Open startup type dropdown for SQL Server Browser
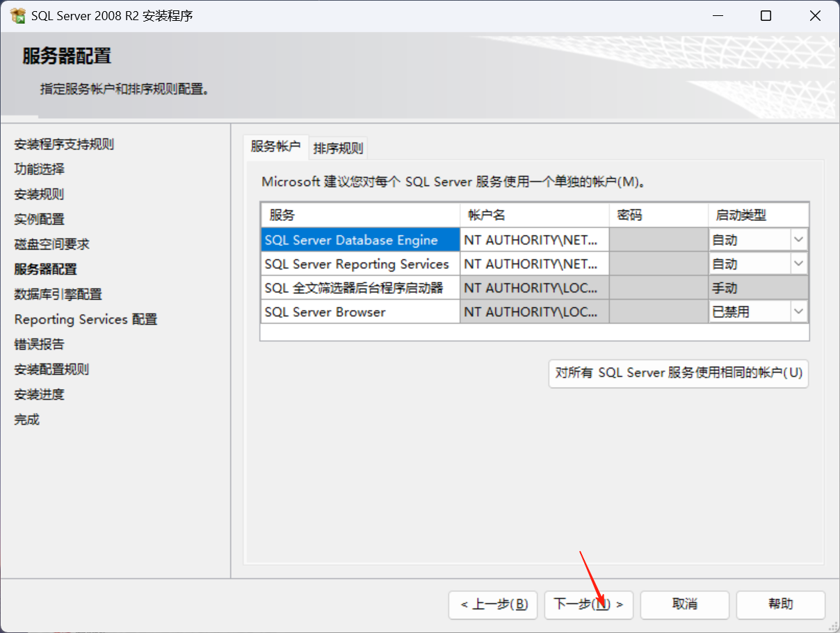This screenshot has height=633, width=840. click(798, 312)
